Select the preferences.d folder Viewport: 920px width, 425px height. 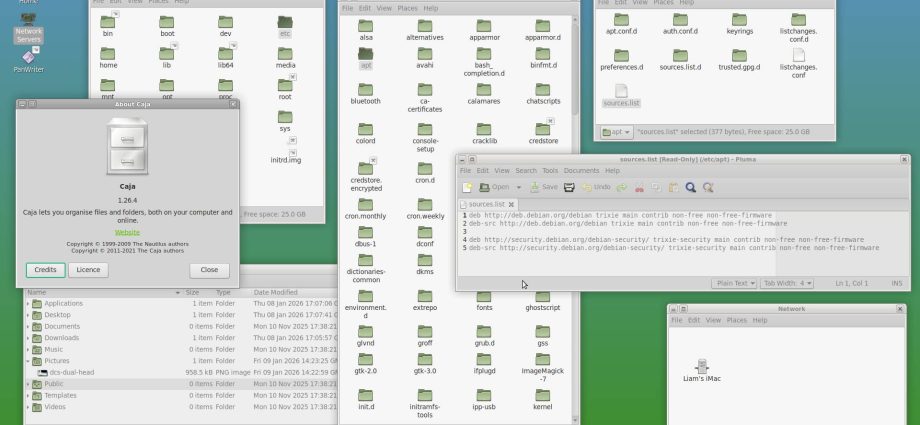pos(621,59)
